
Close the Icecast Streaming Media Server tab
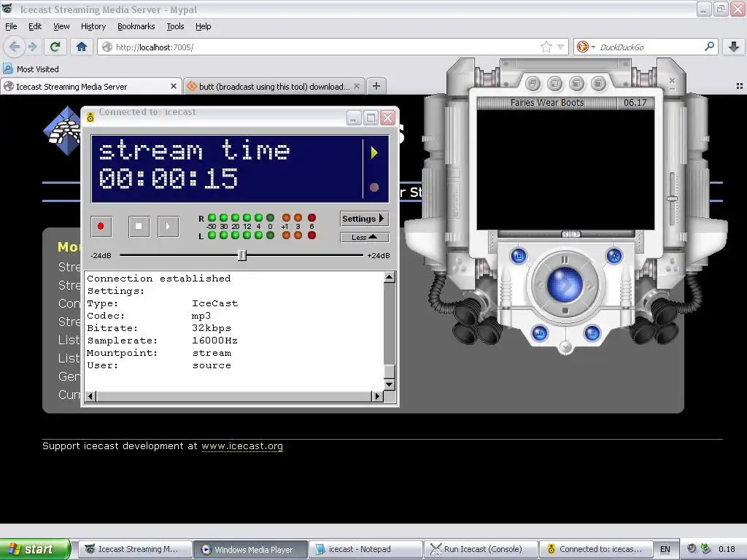click(174, 86)
